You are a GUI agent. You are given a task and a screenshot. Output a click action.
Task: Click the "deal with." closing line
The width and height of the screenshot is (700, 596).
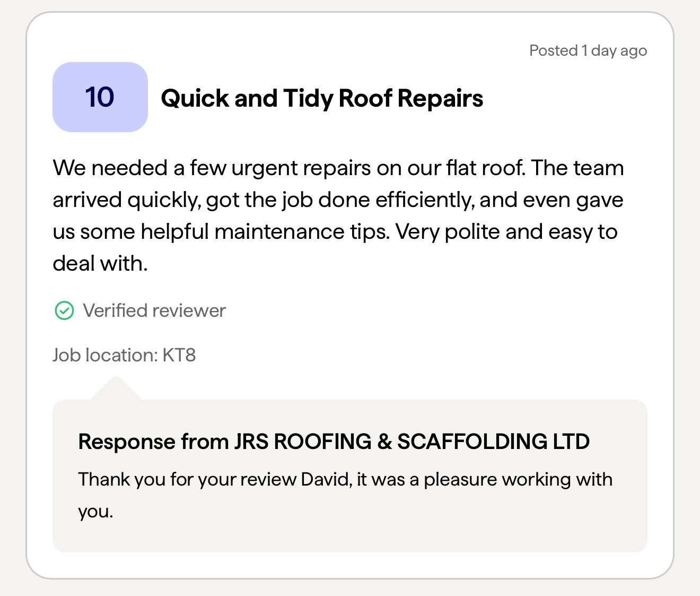100,263
